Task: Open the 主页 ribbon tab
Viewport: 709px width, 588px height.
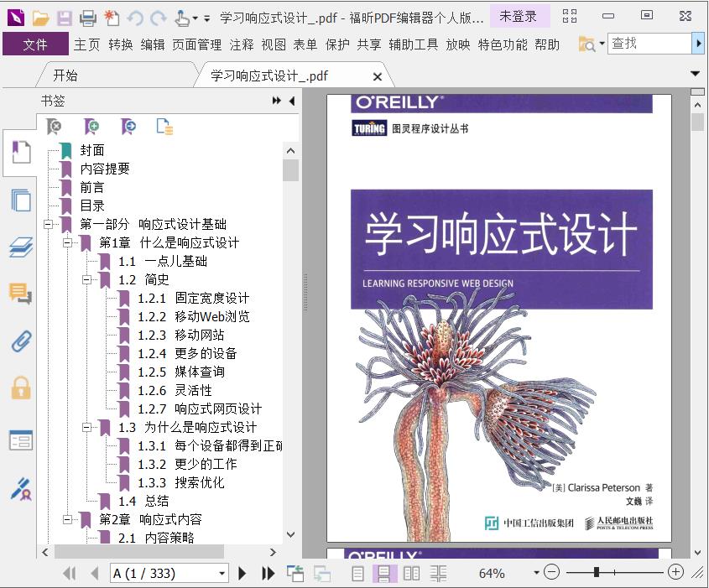Action: coord(86,44)
